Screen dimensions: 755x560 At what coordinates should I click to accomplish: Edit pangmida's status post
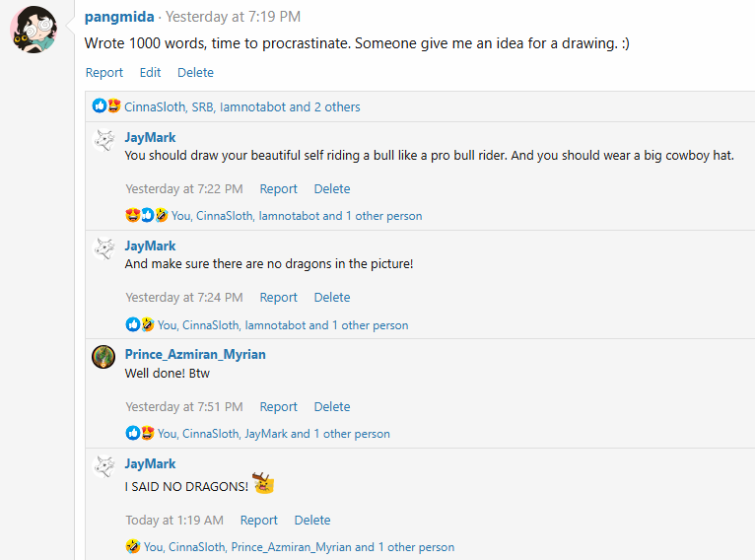click(150, 72)
